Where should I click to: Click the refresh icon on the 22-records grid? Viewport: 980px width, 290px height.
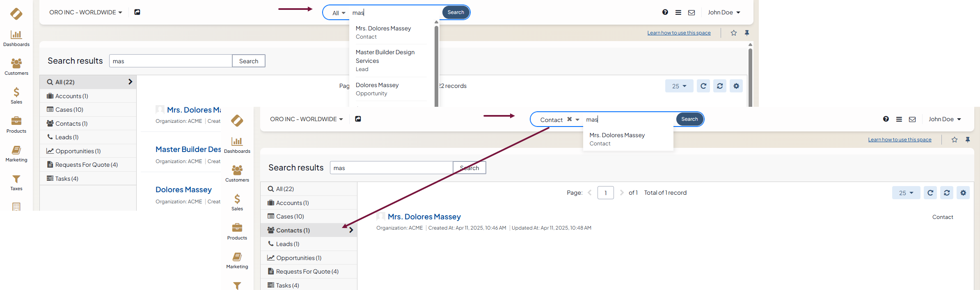coord(703,86)
